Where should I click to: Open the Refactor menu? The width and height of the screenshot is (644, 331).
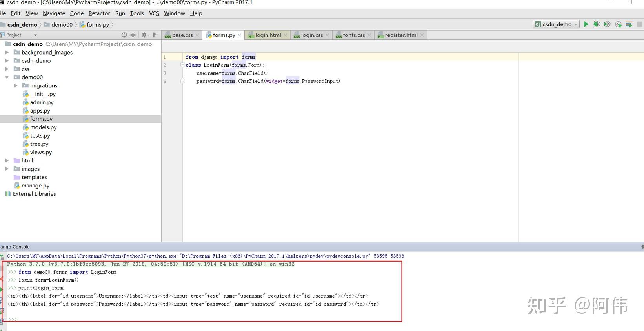(99, 13)
